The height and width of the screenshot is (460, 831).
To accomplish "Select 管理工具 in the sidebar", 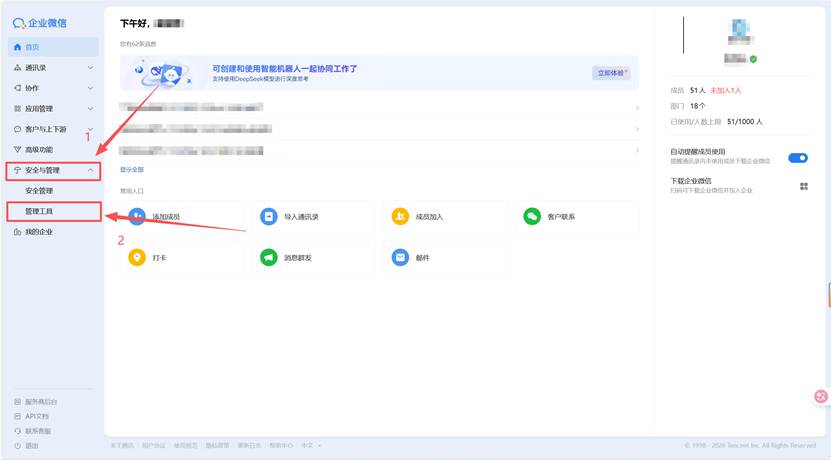I will (x=40, y=211).
